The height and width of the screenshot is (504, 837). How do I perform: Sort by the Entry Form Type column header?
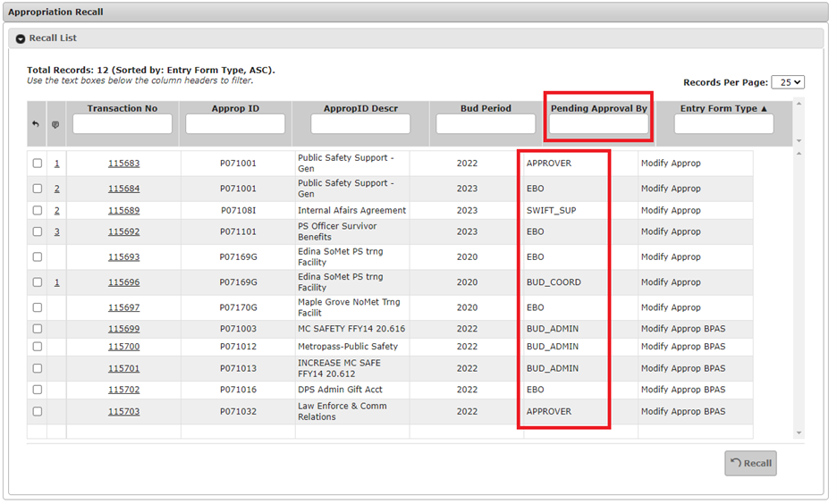[723, 108]
